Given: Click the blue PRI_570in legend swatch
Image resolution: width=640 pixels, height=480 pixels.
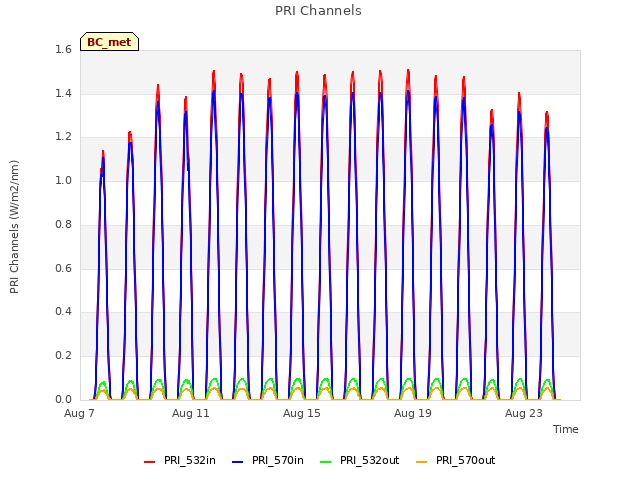Looking at the screenshot, I should 238,462.
